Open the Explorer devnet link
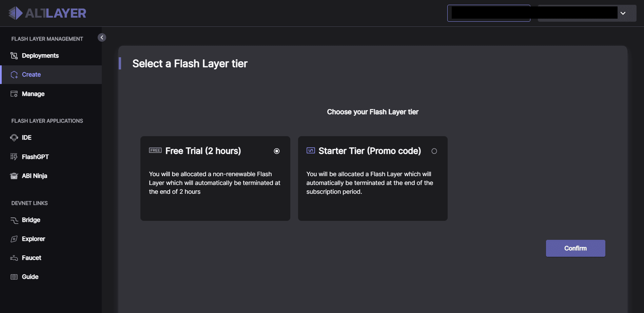This screenshot has height=313, width=644. [51, 239]
